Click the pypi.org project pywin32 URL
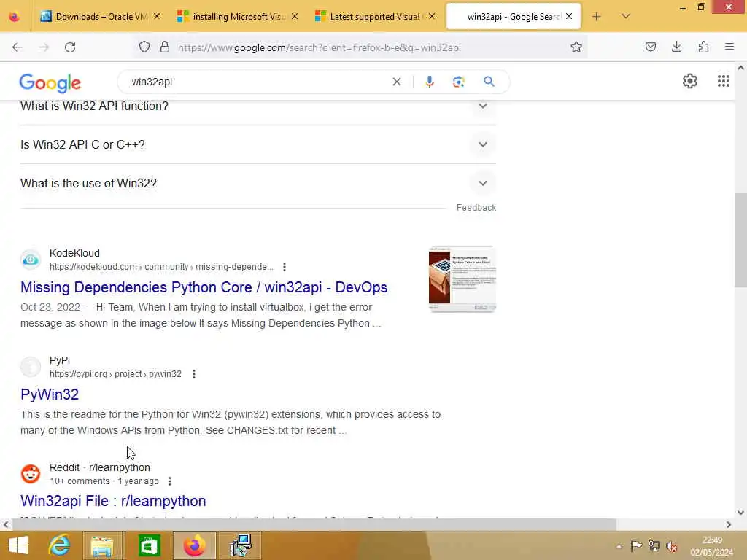This screenshot has height=560, width=747. [115, 374]
